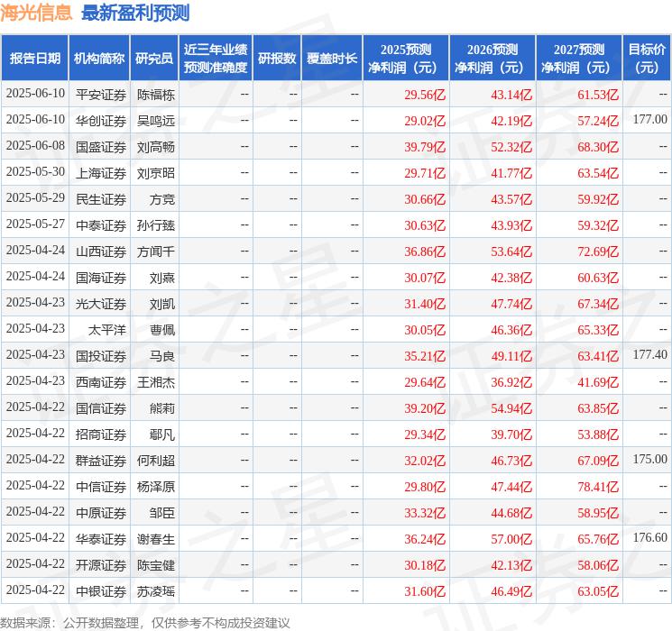Click the 近三年业绩预测准确度 column header
Image resolution: width=672 pixels, height=631 pixels.
216,58
